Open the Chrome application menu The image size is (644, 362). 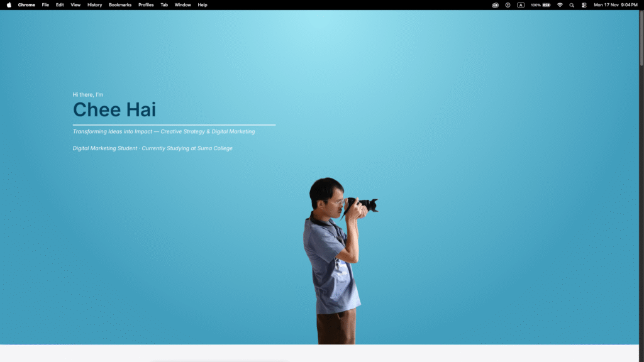[26, 4]
